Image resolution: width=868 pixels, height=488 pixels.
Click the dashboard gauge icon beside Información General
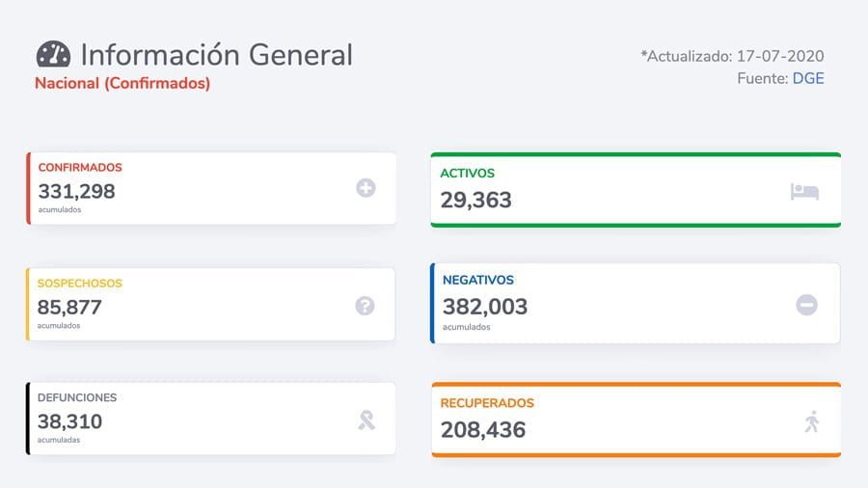(x=53, y=55)
